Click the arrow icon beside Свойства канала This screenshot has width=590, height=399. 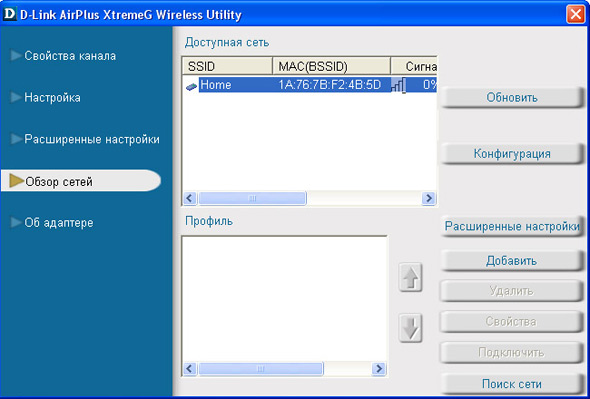pyautogui.click(x=16, y=55)
